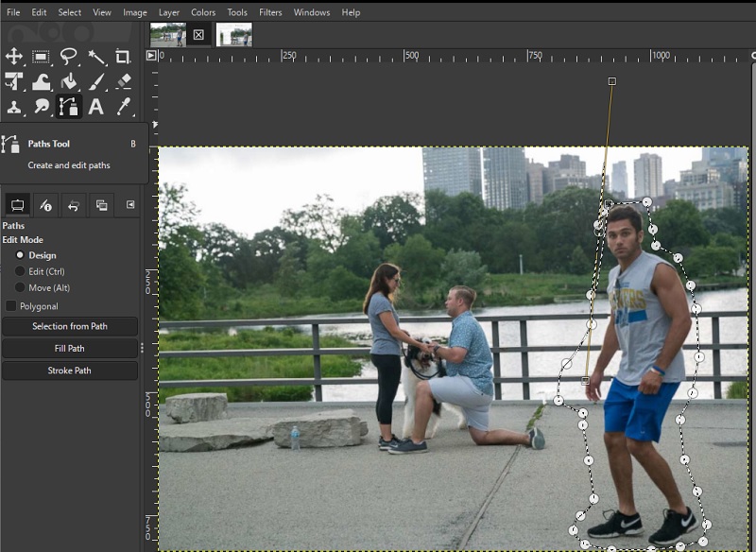Open the File menu
The width and height of the screenshot is (756, 552).
point(13,12)
